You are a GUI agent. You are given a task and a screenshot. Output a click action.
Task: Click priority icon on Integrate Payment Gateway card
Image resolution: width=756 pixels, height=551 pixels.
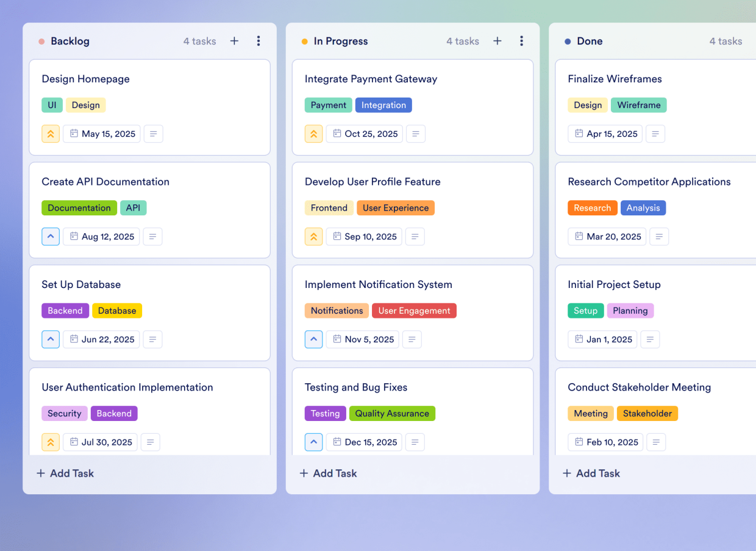[313, 134]
